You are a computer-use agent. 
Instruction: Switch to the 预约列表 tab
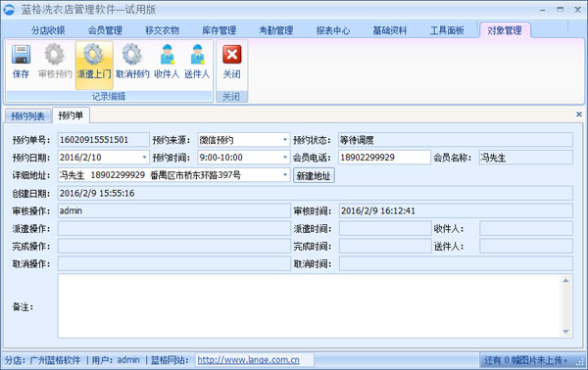[x=27, y=116]
